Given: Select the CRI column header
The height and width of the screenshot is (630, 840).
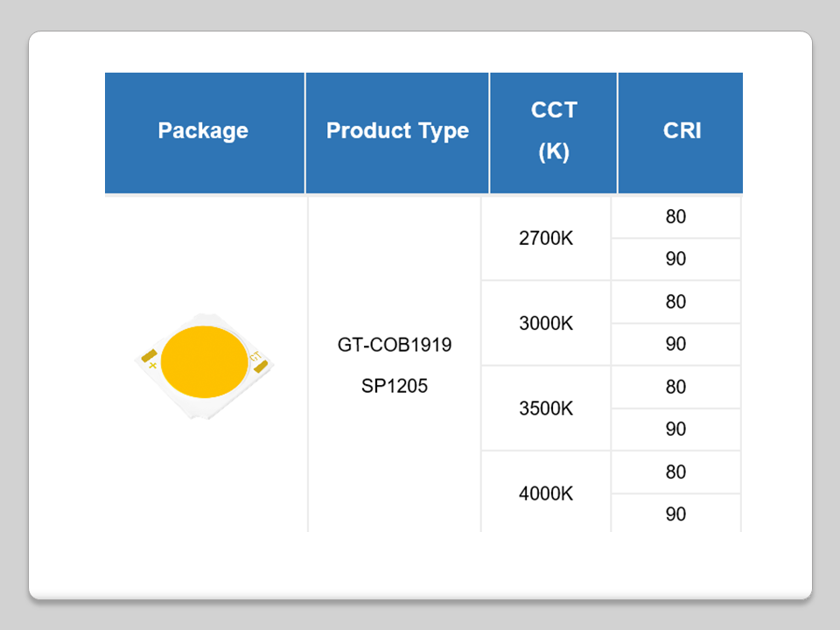Looking at the screenshot, I should point(681,131).
